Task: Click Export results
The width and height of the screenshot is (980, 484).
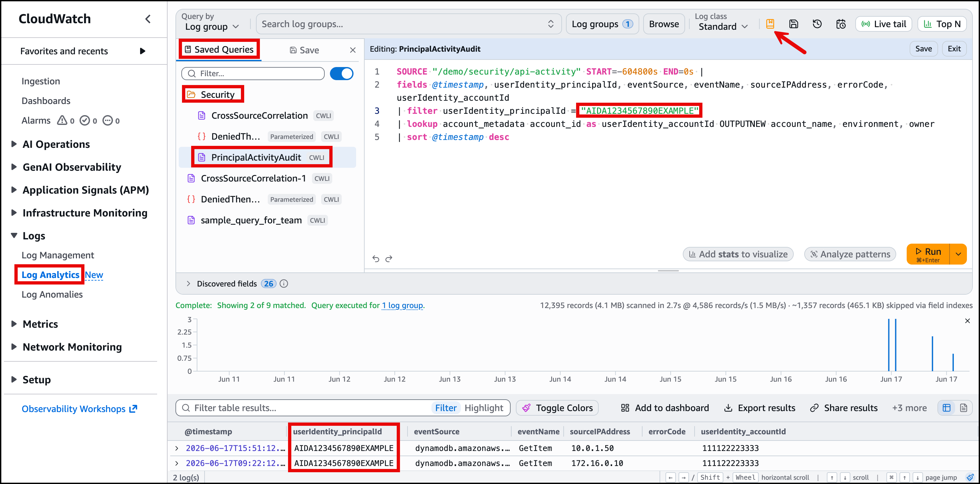Action: coord(759,408)
